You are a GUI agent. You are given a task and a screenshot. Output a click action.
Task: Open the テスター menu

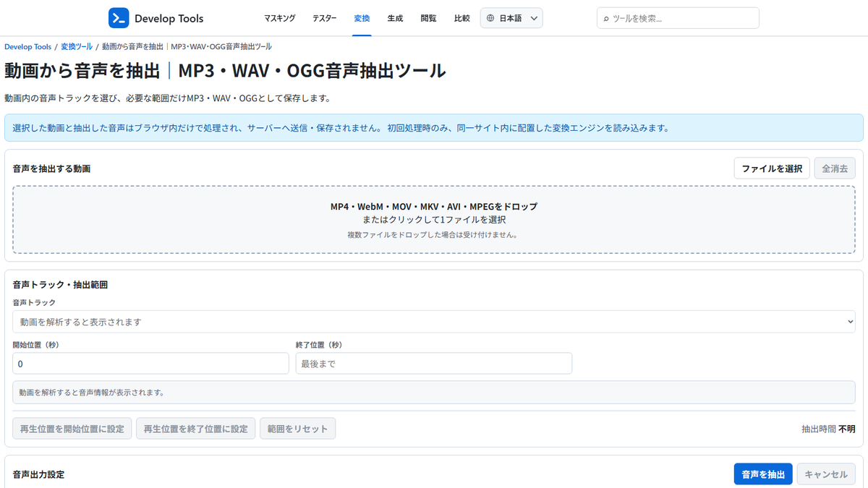point(325,18)
